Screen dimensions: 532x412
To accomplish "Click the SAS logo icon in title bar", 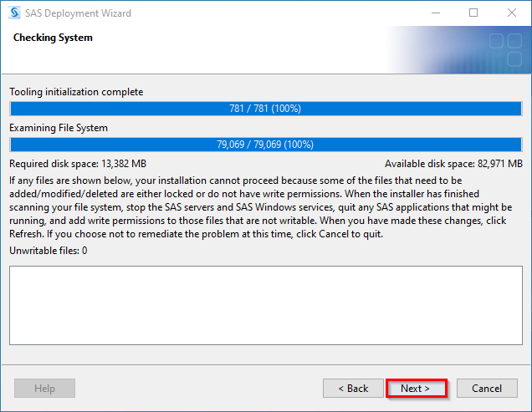I will [14, 13].
